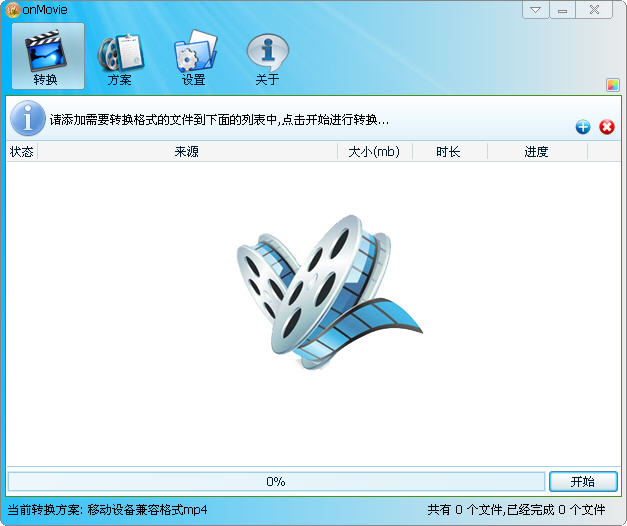The height and width of the screenshot is (526, 627).
Task: Click the blue plus add-file icon
Action: point(583,127)
